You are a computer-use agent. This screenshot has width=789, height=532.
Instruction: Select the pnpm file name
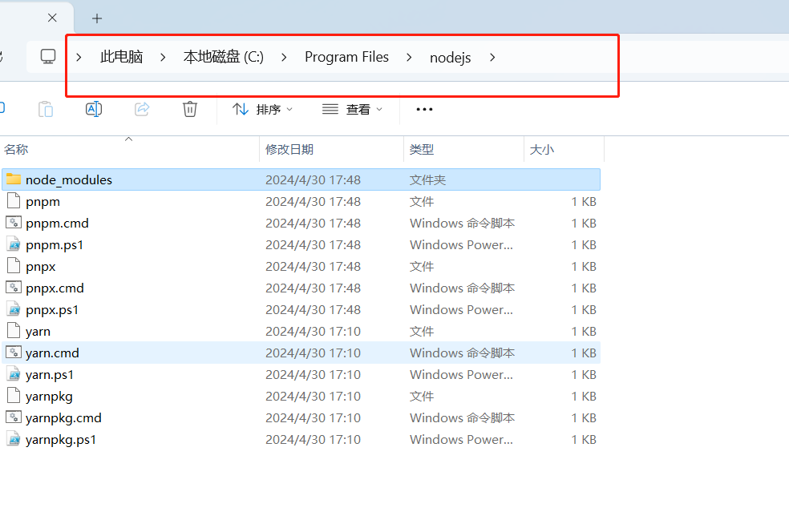(42, 202)
